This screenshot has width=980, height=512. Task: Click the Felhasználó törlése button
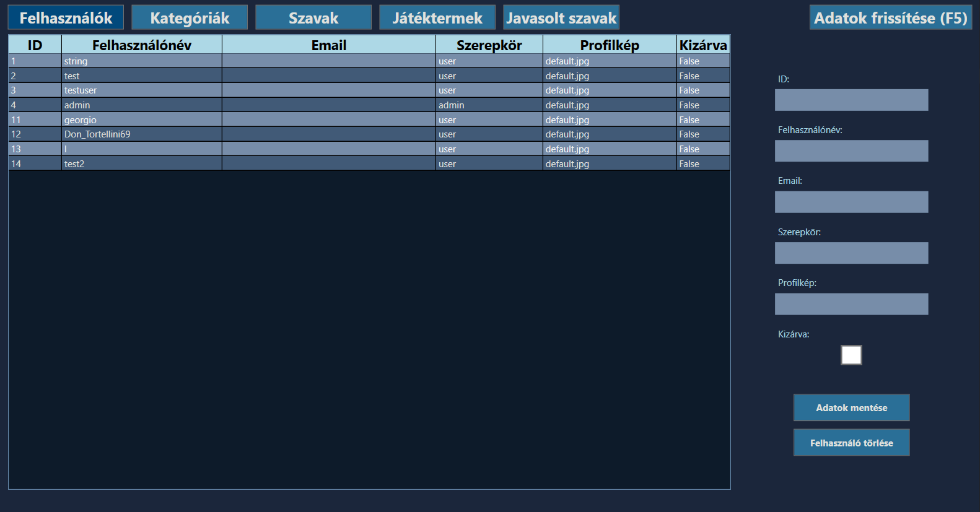[851, 443]
